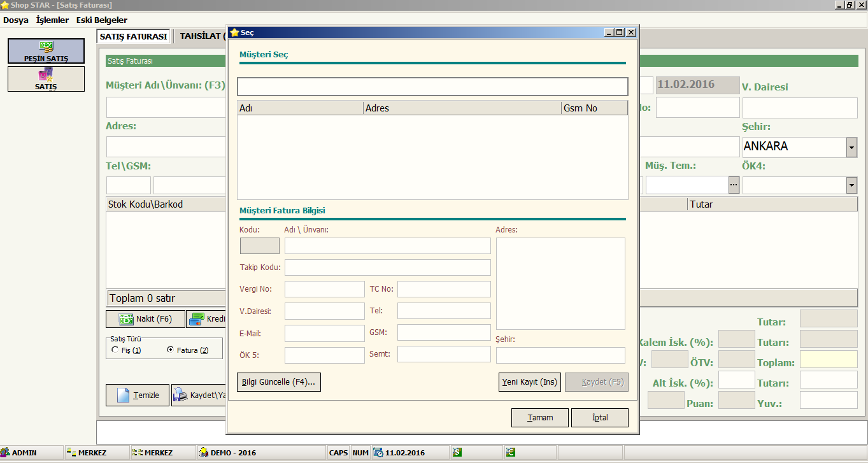The height and width of the screenshot is (463, 868).
Task: Click the yellow Toplam total field
Action: [829, 359]
